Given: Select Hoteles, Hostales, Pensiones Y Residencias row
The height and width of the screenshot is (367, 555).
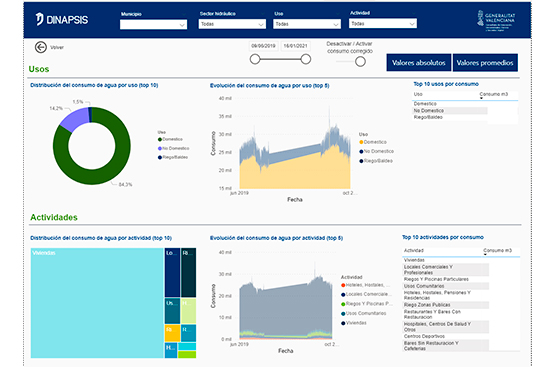Looking at the screenshot, I should point(461,295).
